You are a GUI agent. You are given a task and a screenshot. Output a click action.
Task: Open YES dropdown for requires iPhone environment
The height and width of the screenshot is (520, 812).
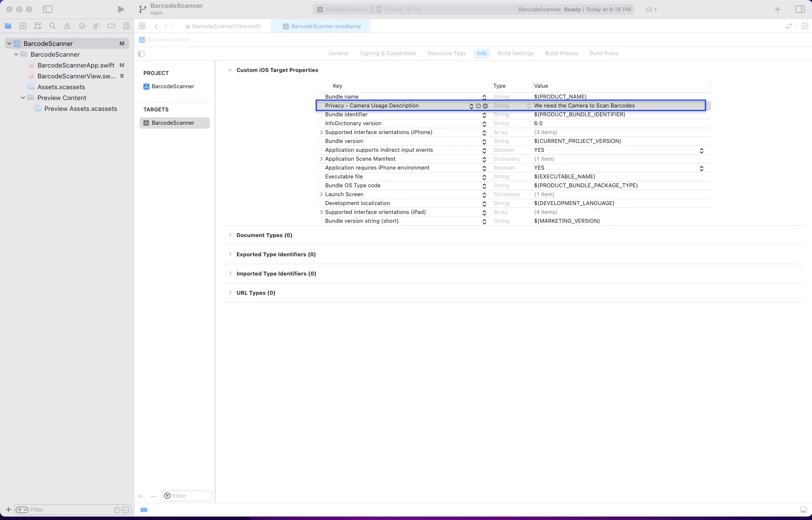702,169
